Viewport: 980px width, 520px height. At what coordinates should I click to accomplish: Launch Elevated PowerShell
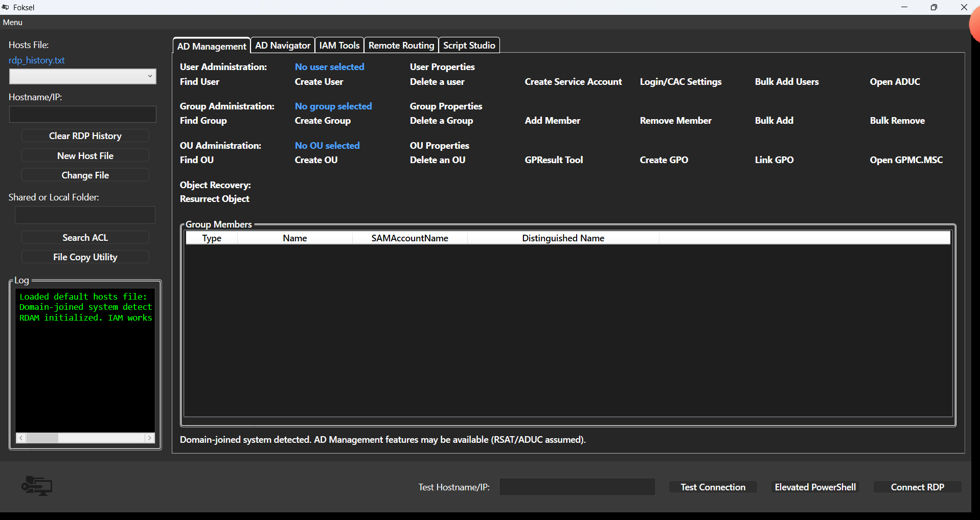815,487
